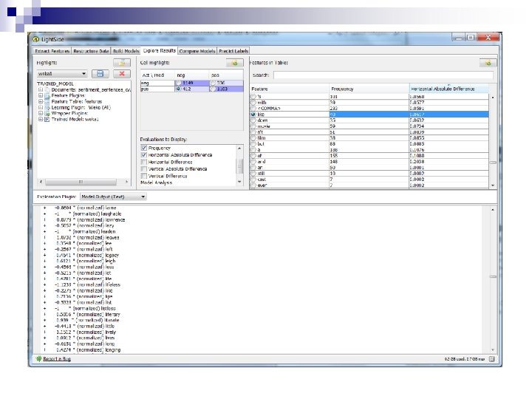Enable the Vertical Difference checkbox
The height and width of the screenshot is (399, 532).
tap(144, 176)
